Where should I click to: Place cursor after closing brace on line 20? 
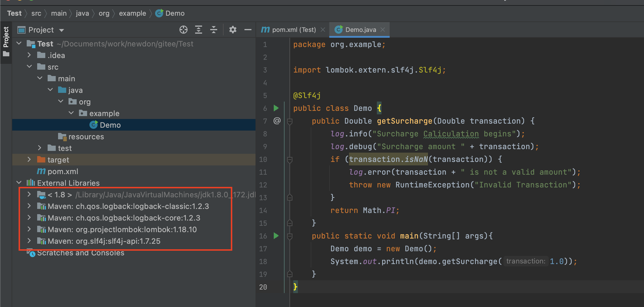298,287
